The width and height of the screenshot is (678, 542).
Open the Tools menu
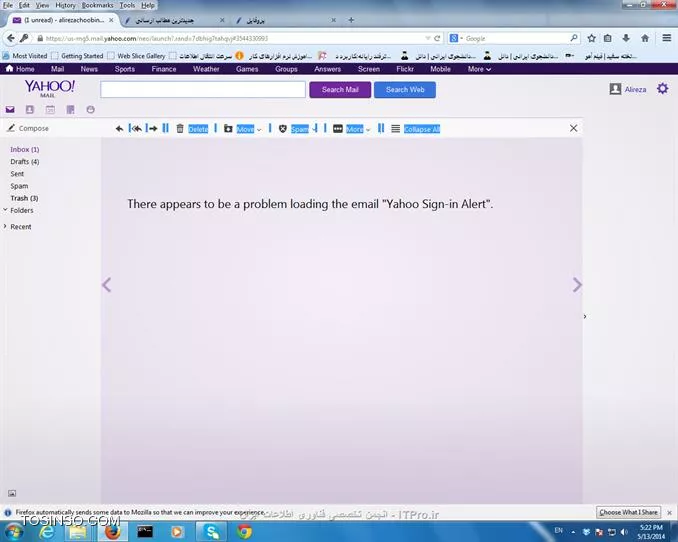(x=127, y=5)
